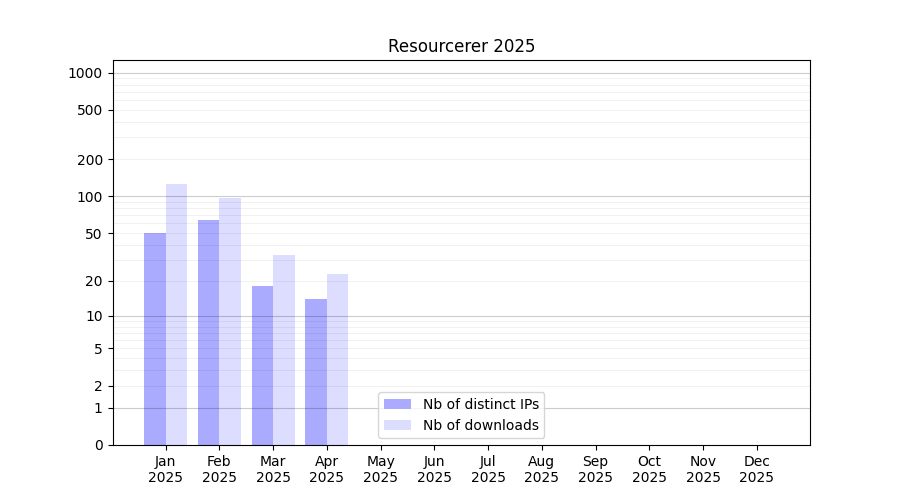The image size is (900, 500).
Task: Select the Nb of downloads legend label
Action: (x=480, y=425)
